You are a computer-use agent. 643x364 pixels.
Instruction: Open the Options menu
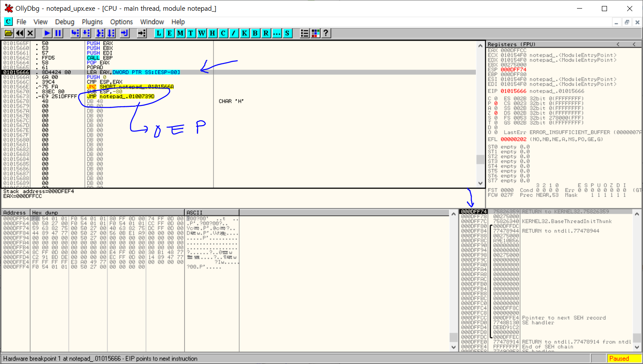tap(121, 22)
